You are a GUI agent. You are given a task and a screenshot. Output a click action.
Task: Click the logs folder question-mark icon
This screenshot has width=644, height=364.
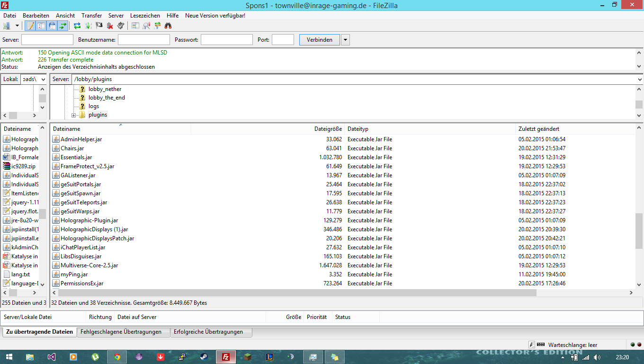click(82, 106)
